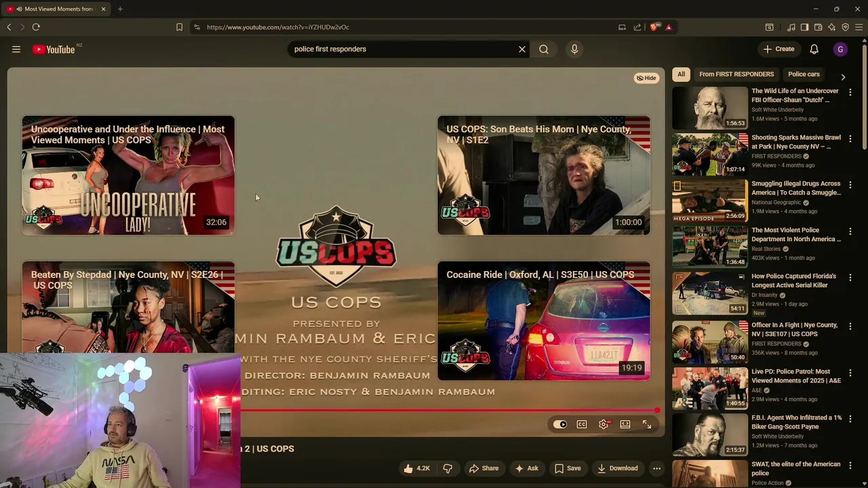Open the account avatar menu
868x488 pixels.
tap(840, 49)
